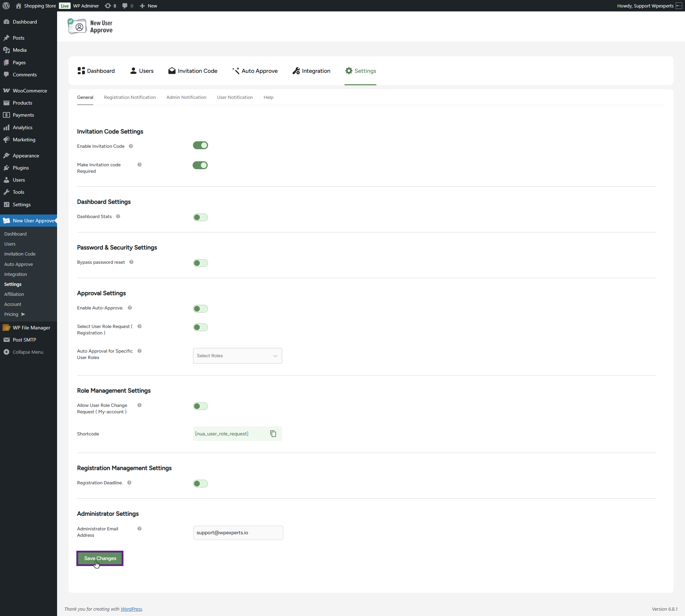Click comments bubble icon in admin bar
685x616 pixels.
pyautogui.click(x=125, y=6)
